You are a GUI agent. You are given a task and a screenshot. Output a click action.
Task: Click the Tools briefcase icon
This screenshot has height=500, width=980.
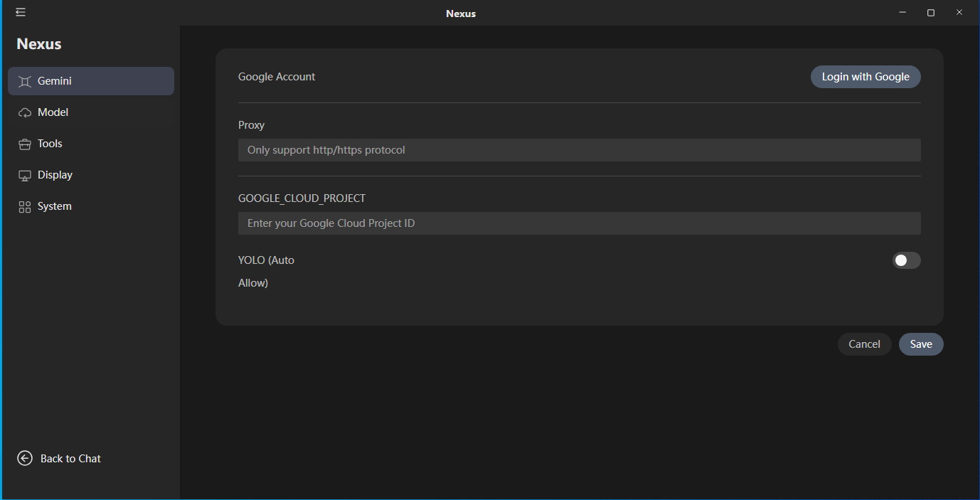click(x=25, y=144)
